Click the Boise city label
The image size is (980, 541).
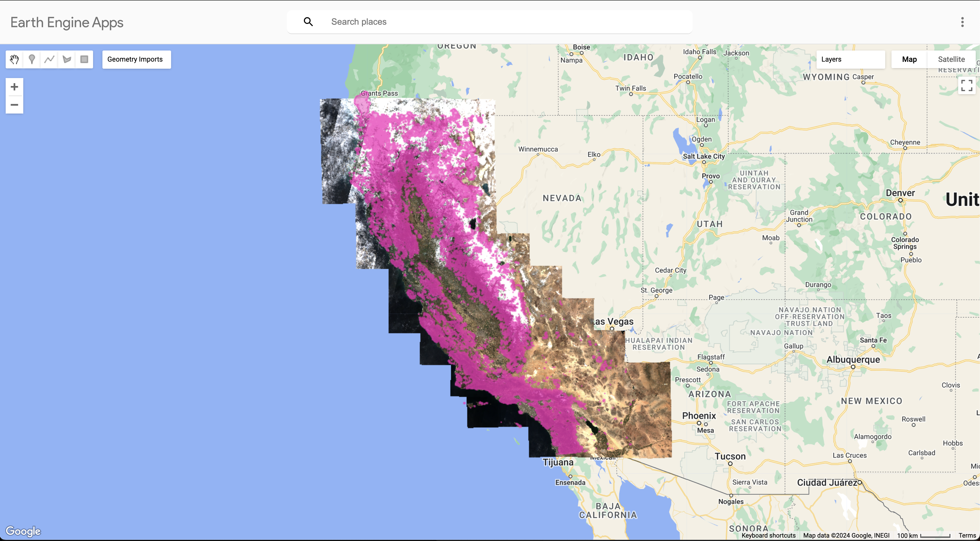coord(581,47)
